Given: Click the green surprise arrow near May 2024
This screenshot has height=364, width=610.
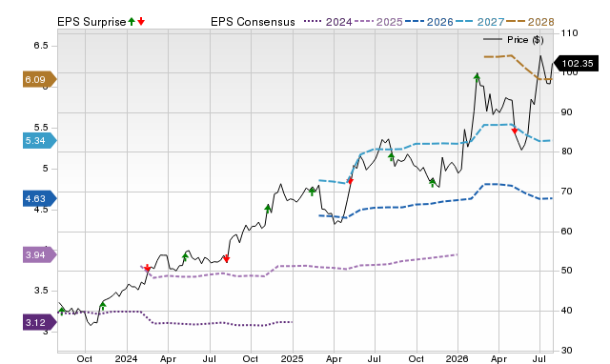Looking at the screenshot, I should (x=185, y=256).
